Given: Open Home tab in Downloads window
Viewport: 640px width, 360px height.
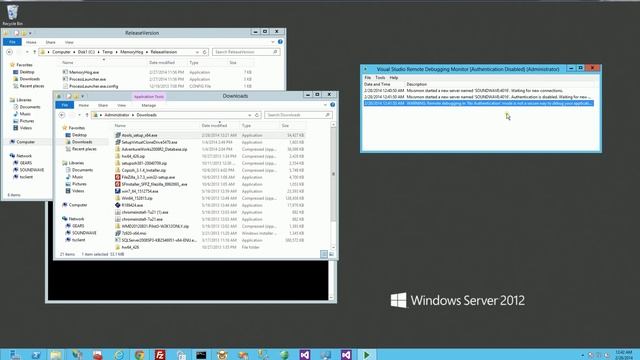Looking at the screenshot, I should [84, 105].
